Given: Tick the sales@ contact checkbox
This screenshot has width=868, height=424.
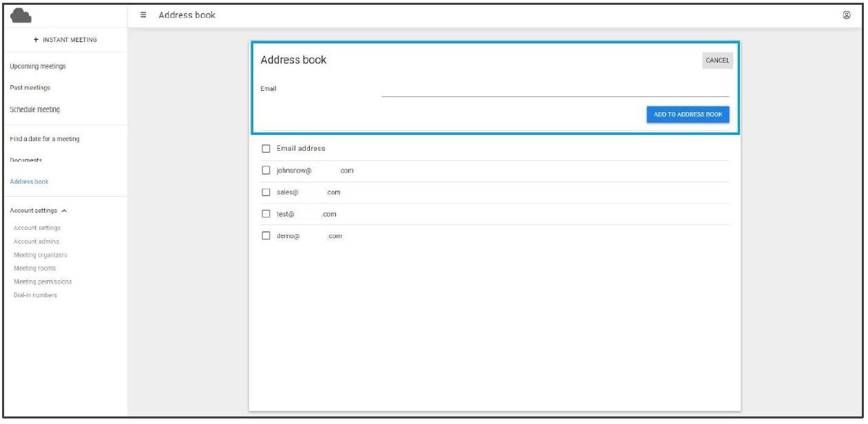Looking at the screenshot, I should pos(266,193).
